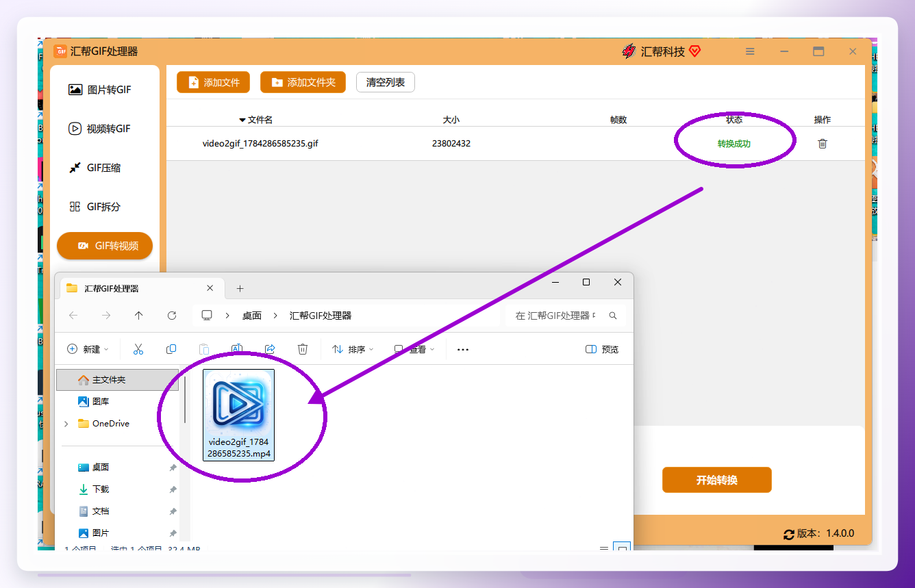Click the red diamond VIP icon
Image resolution: width=915 pixels, height=588 pixels.
pos(694,51)
